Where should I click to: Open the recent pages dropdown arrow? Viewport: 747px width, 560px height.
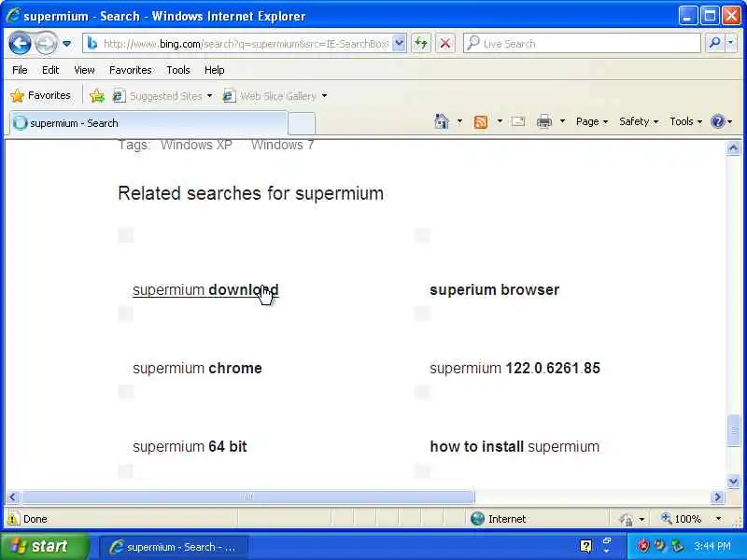tap(66, 43)
